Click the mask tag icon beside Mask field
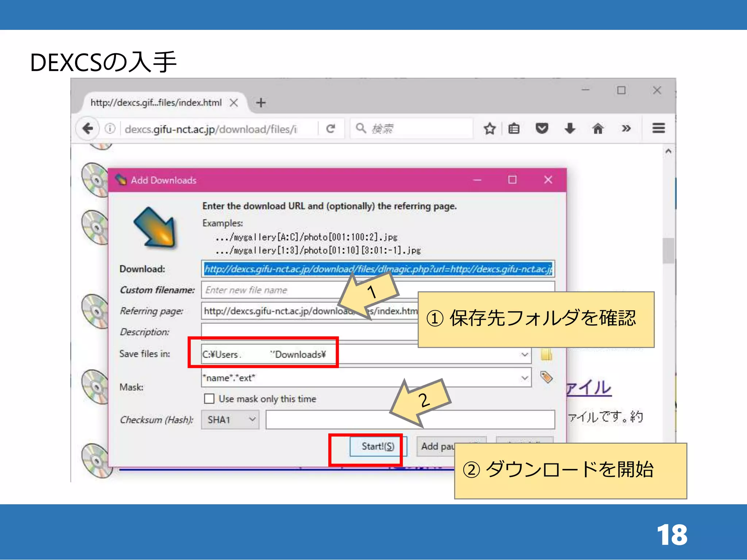This screenshot has height=560, width=747. [x=546, y=377]
